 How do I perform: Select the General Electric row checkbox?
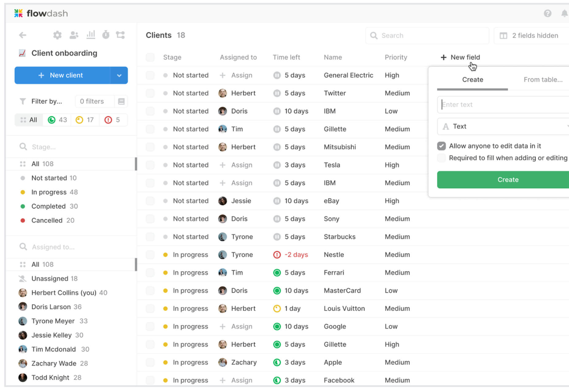[x=150, y=75]
